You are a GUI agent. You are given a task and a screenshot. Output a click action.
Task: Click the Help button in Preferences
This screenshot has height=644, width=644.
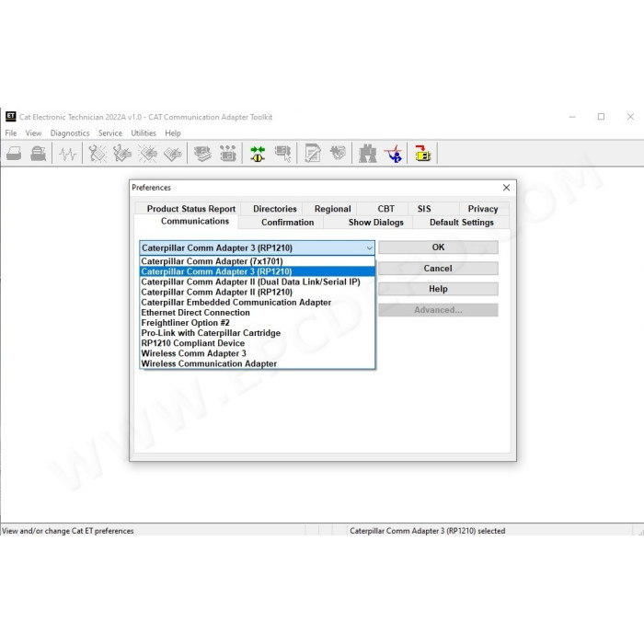(438, 289)
